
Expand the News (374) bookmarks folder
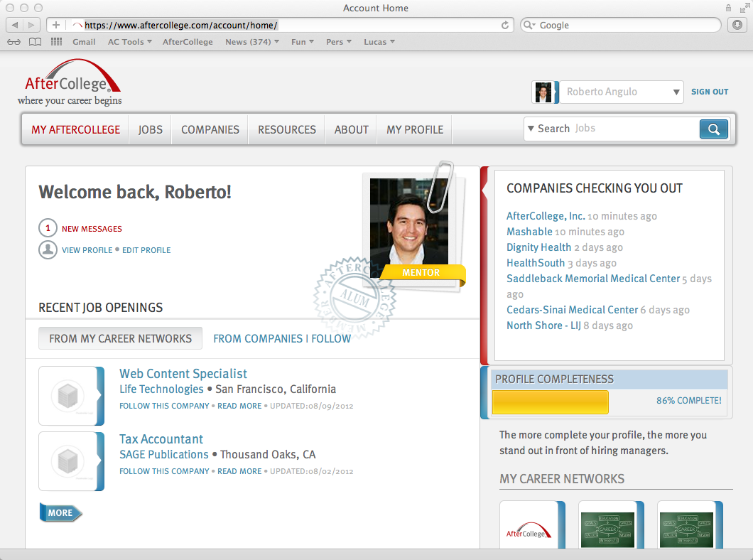[x=252, y=42]
